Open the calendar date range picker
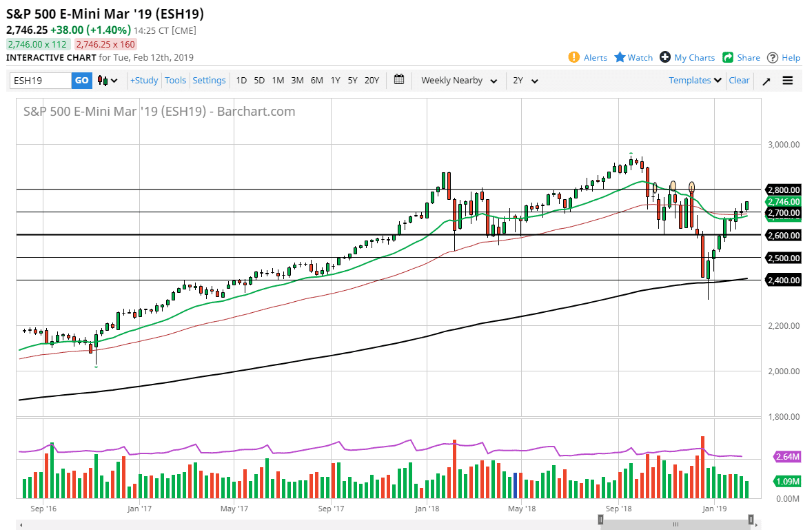This screenshot has width=803, height=532. (399, 80)
